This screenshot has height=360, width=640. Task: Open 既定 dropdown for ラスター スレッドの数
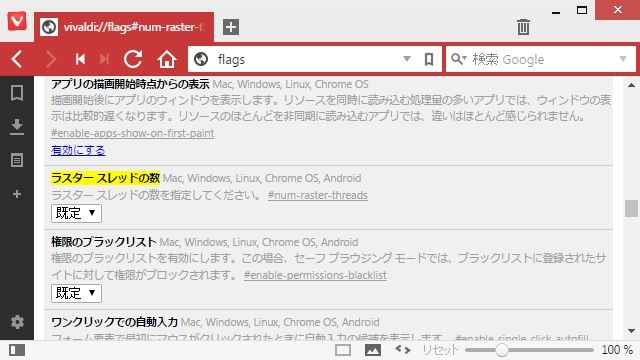tap(76, 213)
